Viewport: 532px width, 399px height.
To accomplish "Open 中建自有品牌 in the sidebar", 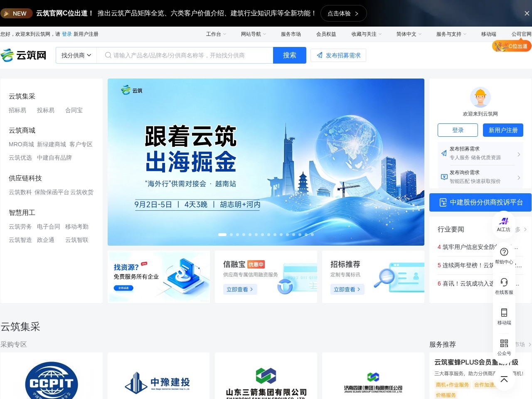I will click(x=54, y=158).
